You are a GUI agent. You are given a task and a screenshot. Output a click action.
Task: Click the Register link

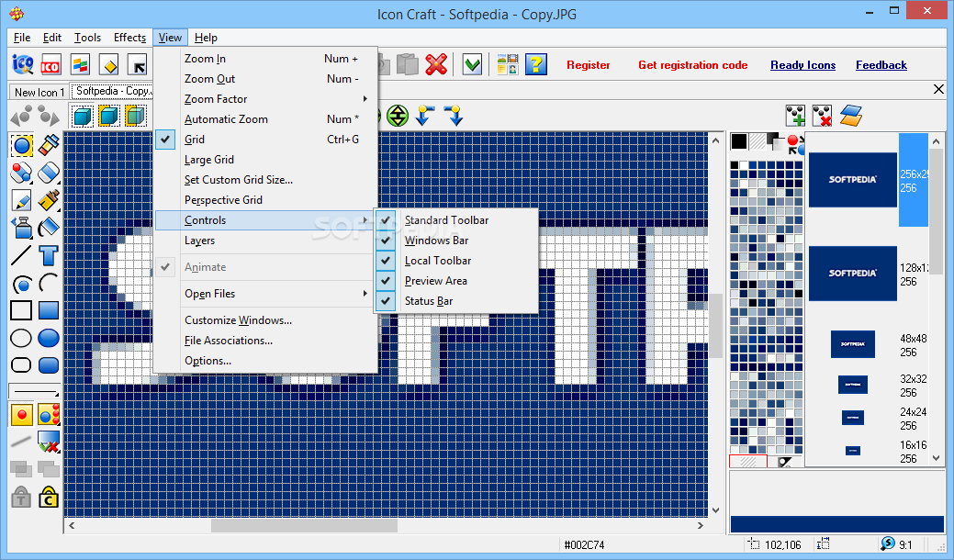589,65
